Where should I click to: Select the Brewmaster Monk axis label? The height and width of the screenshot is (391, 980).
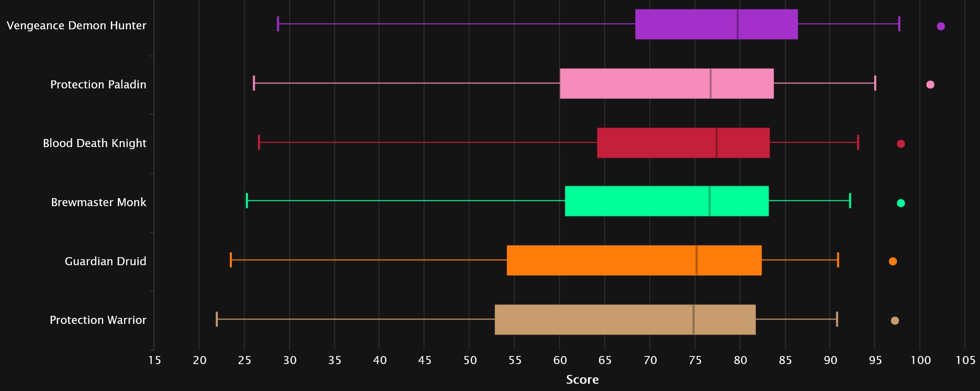tap(98, 202)
